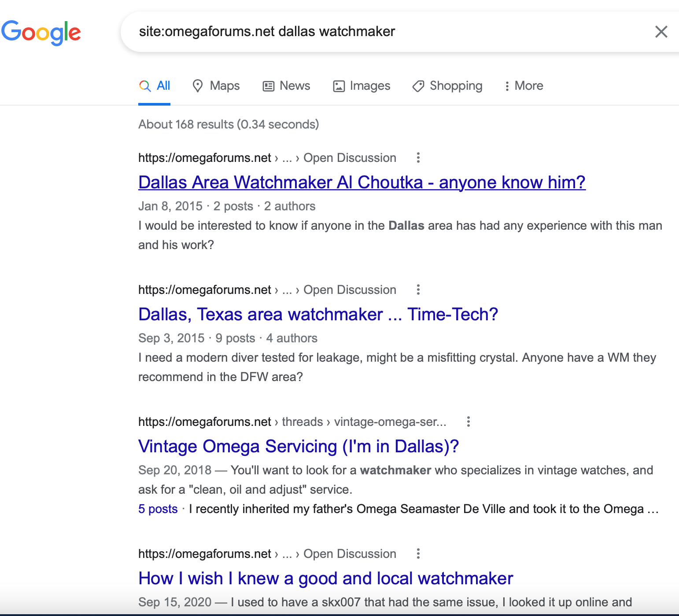
Task: Clear the search box with X icon
Action: (661, 32)
